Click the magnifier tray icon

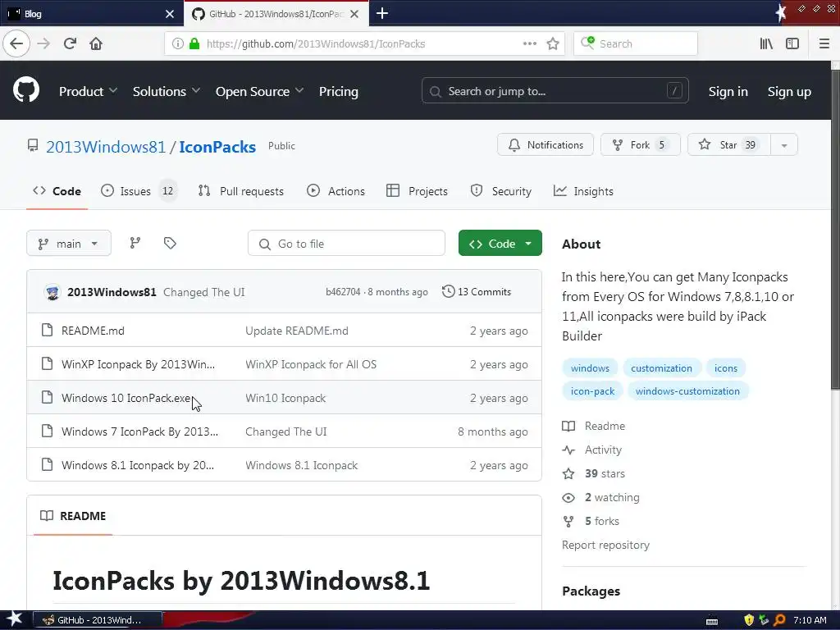(x=779, y=620)
